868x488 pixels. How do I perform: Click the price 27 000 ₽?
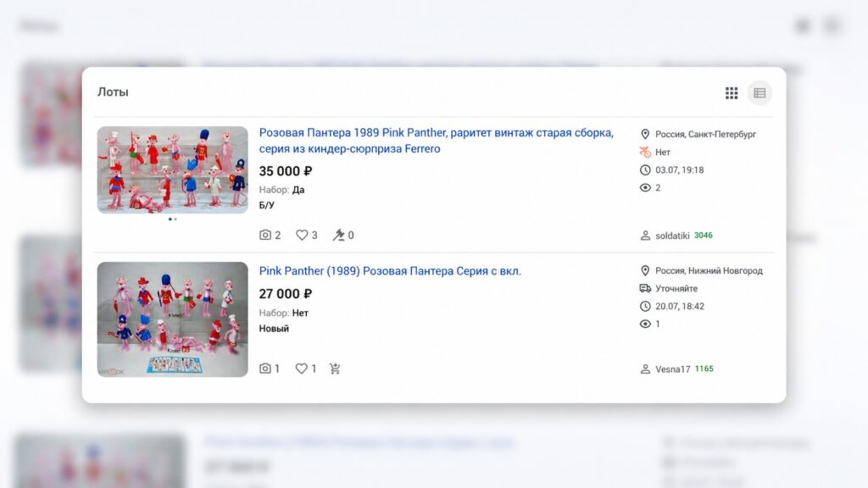pyautogui.click(x=286, y=294)
